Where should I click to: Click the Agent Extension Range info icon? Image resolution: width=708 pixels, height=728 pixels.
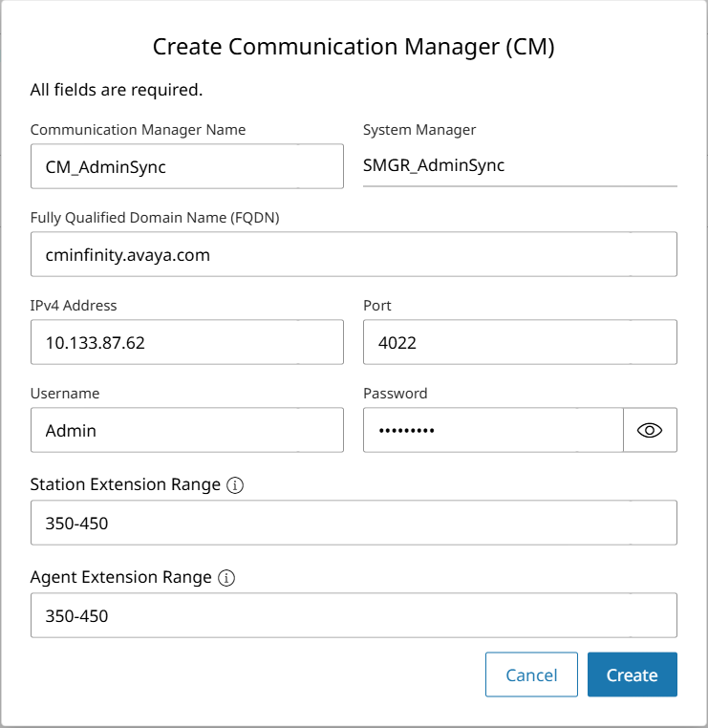coord(226,578)
